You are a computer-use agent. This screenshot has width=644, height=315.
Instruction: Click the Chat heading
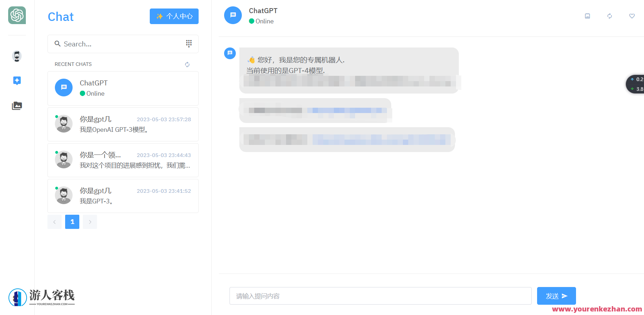pos(61,17)
